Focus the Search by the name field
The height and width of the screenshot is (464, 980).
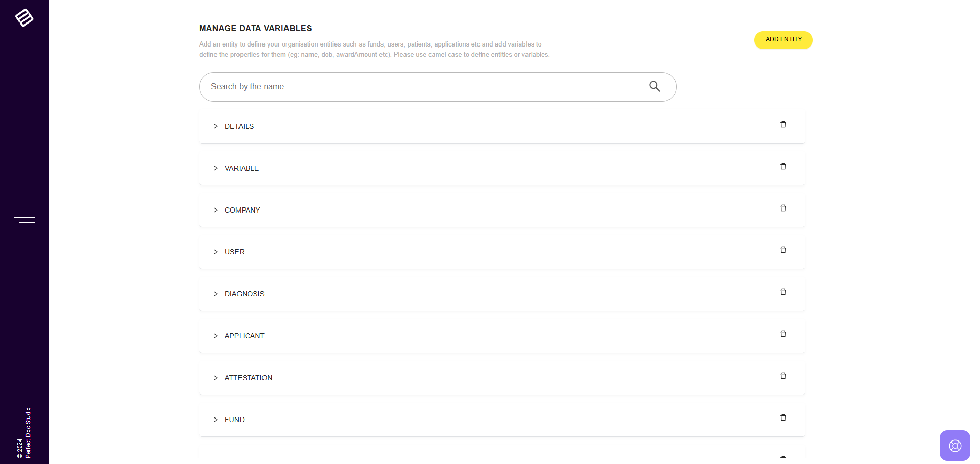click(x=424, y=87)
